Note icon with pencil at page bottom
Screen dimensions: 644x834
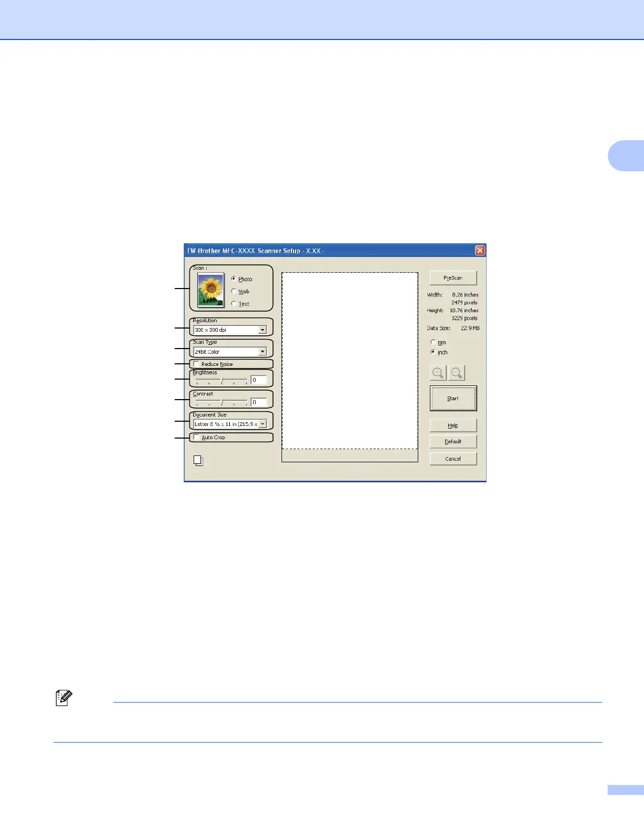click(64, 698)
